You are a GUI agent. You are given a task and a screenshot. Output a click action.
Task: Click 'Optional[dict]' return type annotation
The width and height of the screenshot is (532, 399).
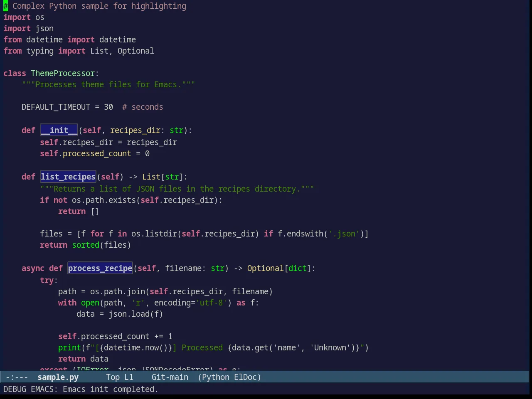pyautogui.click(x=279, y=268)
